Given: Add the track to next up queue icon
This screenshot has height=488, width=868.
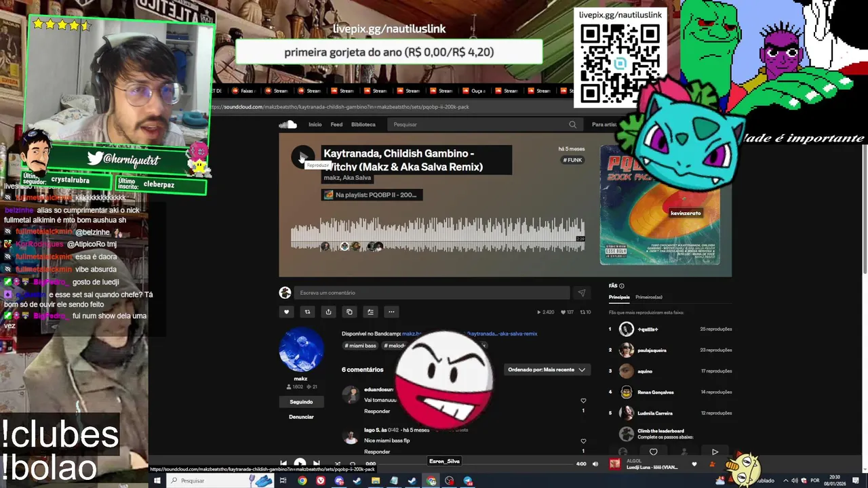Looking at the screenshot, I should [370, 312].
